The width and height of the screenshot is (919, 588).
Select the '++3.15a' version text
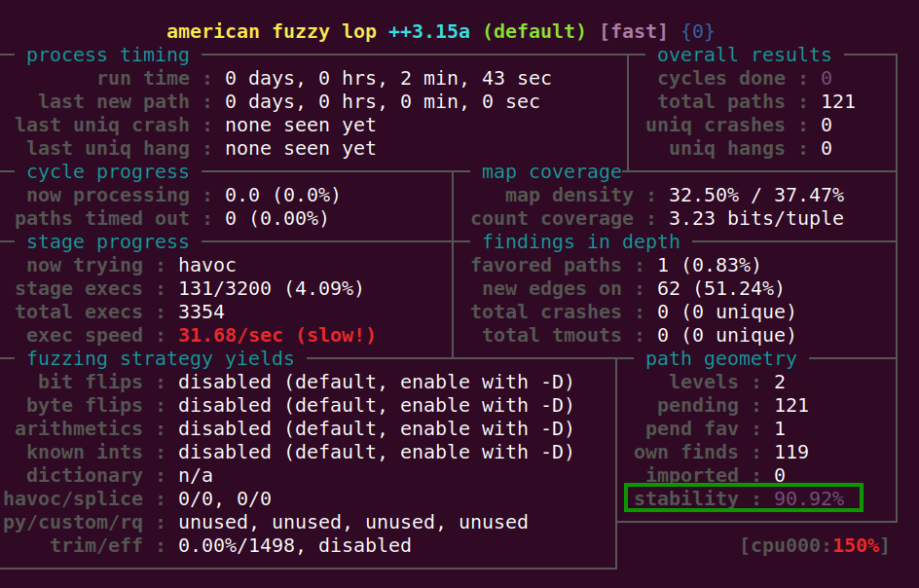pyautogui.click(x=429, y=32)
